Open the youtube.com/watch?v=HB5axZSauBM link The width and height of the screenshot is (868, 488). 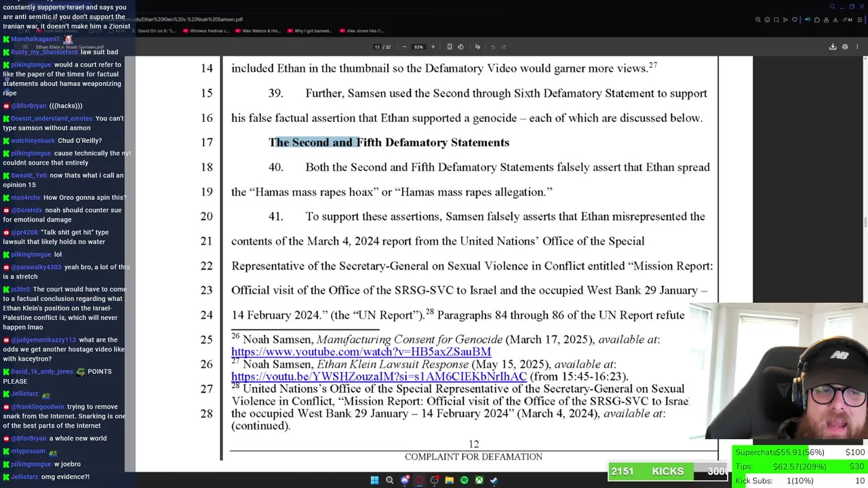click(361, 352)
